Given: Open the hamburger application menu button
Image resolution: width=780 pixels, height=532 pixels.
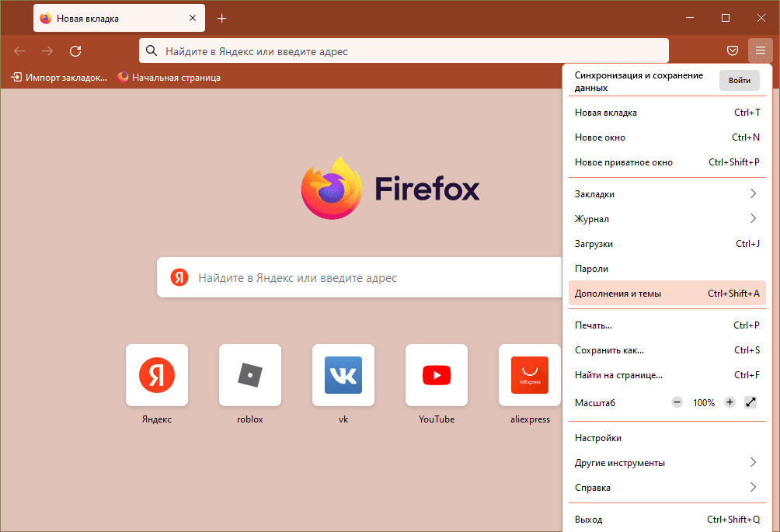Looking at the screenshot, I should [760, 50].
